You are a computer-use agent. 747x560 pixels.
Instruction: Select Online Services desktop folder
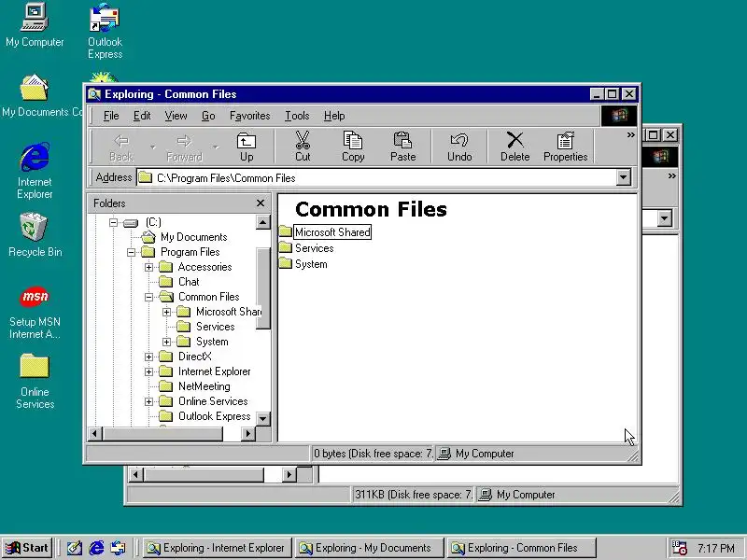pos(35,382)
